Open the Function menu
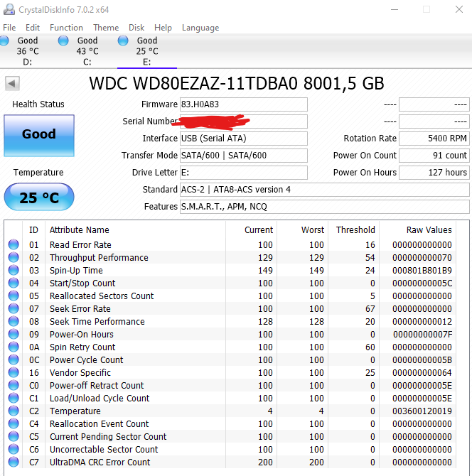 point(66,28)
